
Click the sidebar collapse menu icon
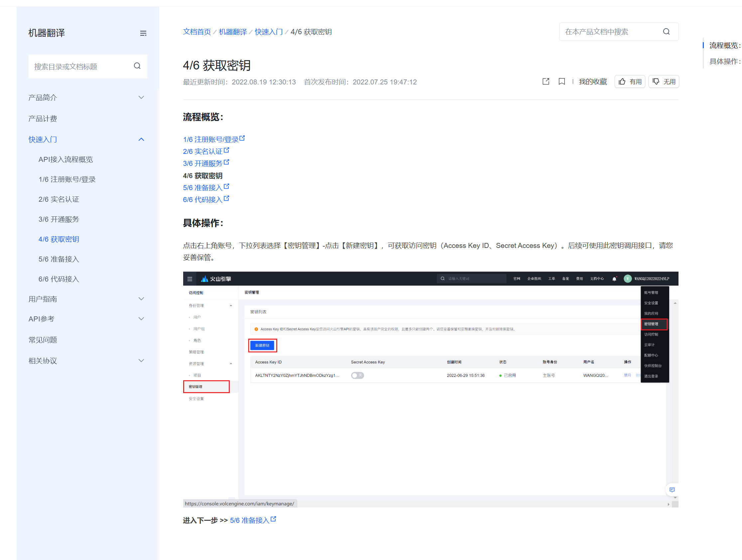tap(143, 33)
